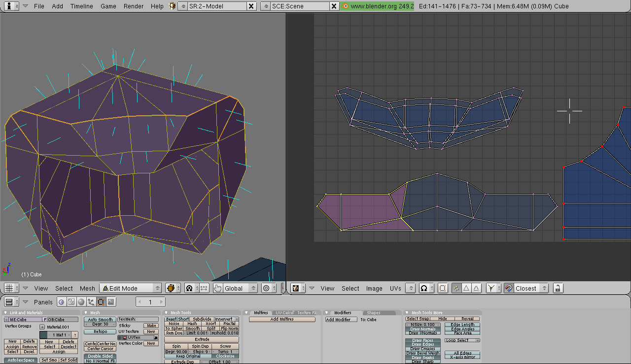Click the Select Swap button

418,319
